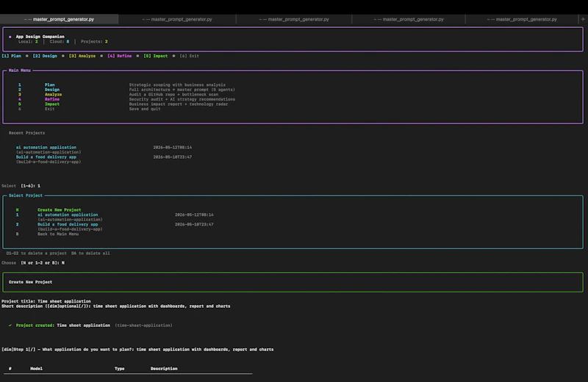Select '[2] Design' in the shortcut bar
The height and width of the screenshot is (382, 588).
(x=45, y=56)
